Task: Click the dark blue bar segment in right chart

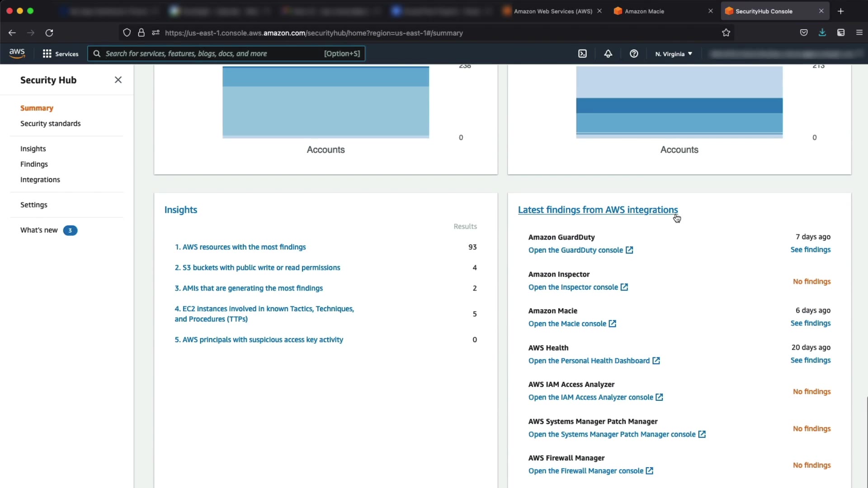Action: pos(679,105)
